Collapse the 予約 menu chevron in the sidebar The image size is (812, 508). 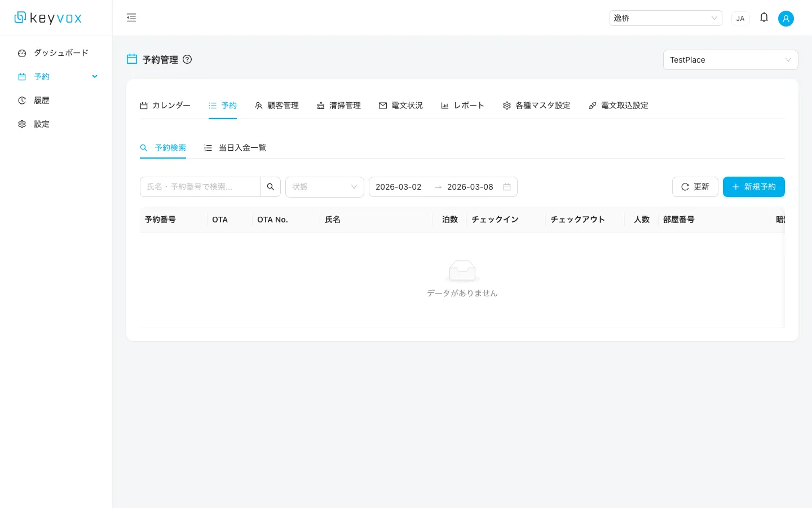click(x=94, y=76)
